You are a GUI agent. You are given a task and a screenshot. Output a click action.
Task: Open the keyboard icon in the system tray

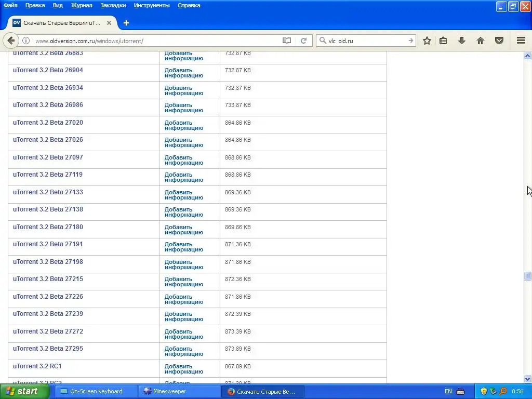click(460, 392)
